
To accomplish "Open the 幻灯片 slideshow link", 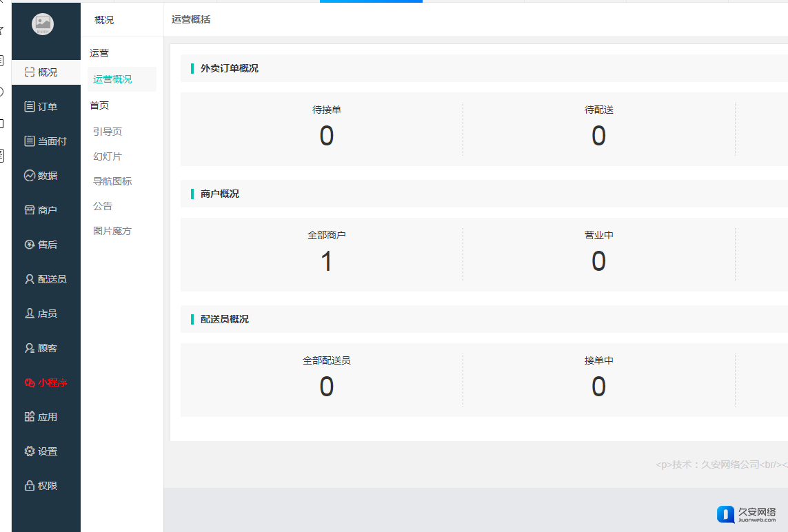I will pos(108,156).
